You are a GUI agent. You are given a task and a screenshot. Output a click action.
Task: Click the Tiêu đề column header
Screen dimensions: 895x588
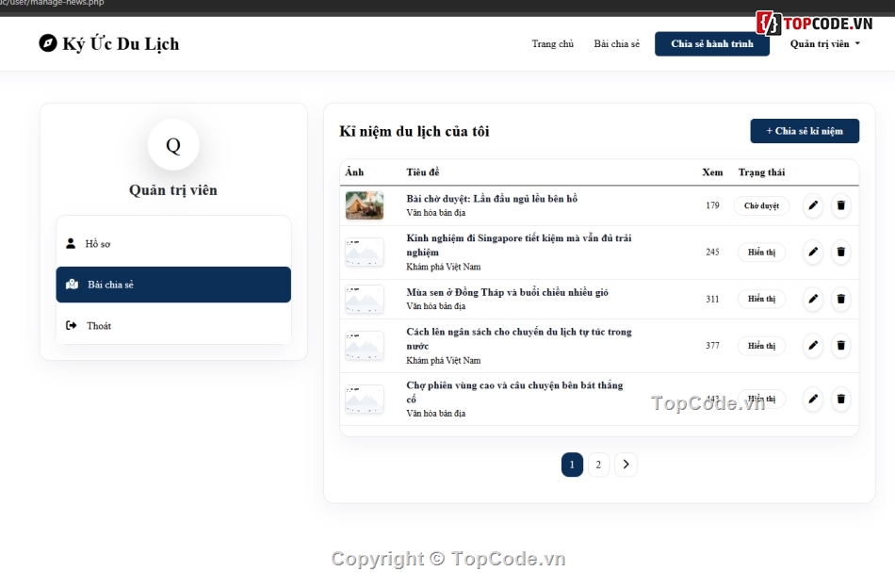click(x=422, y=171)
